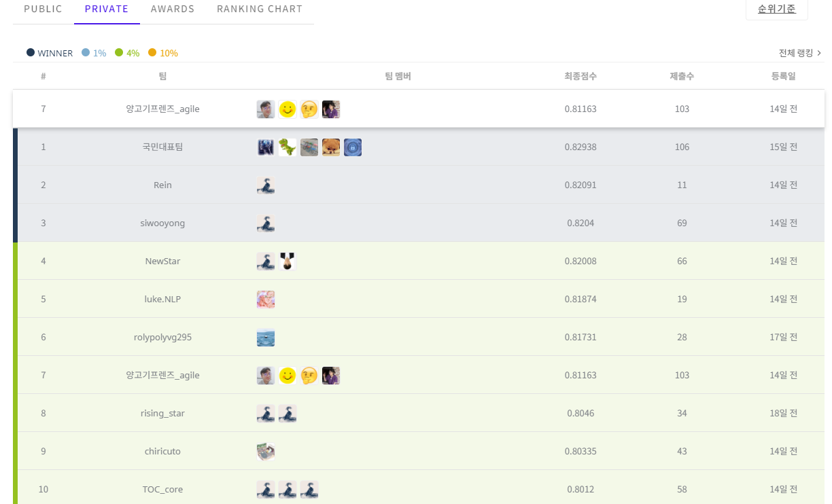Click the score 0.82091

[x=580, y=185]
